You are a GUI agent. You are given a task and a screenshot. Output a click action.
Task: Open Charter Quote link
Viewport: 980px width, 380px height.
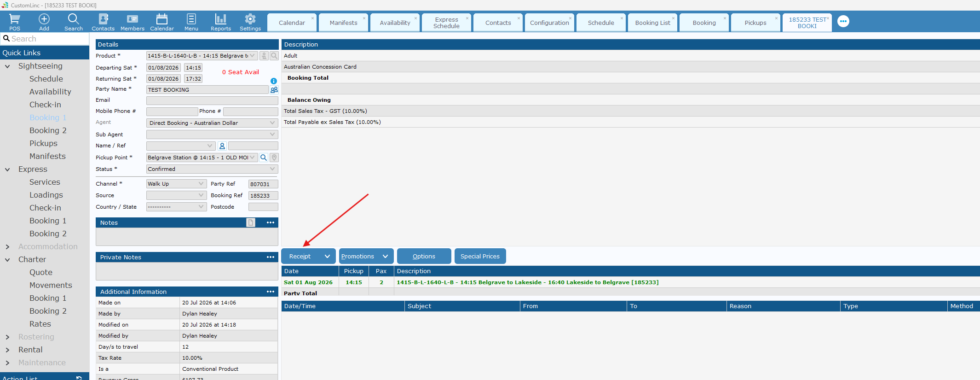click(x=41, y=272)
